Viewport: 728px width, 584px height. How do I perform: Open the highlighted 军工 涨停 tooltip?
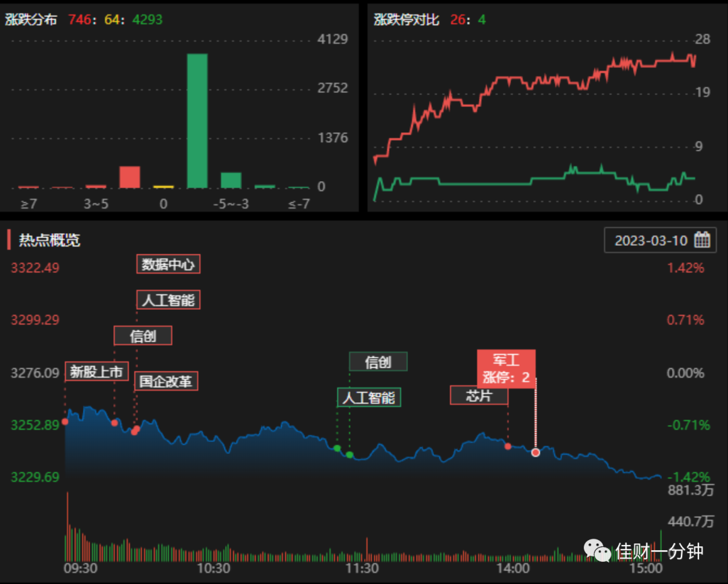click(x=506, y=368)
